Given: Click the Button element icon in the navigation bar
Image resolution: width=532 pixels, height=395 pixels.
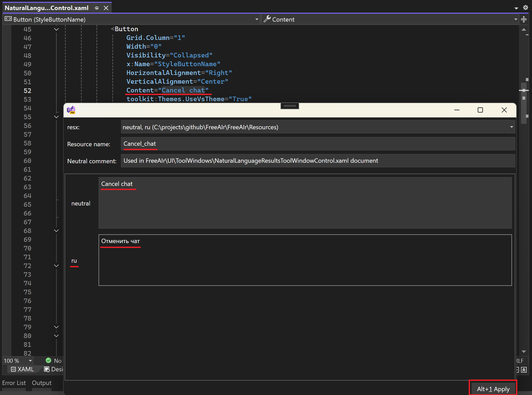Looking at the screenshot, I should (x=8, y=19).
